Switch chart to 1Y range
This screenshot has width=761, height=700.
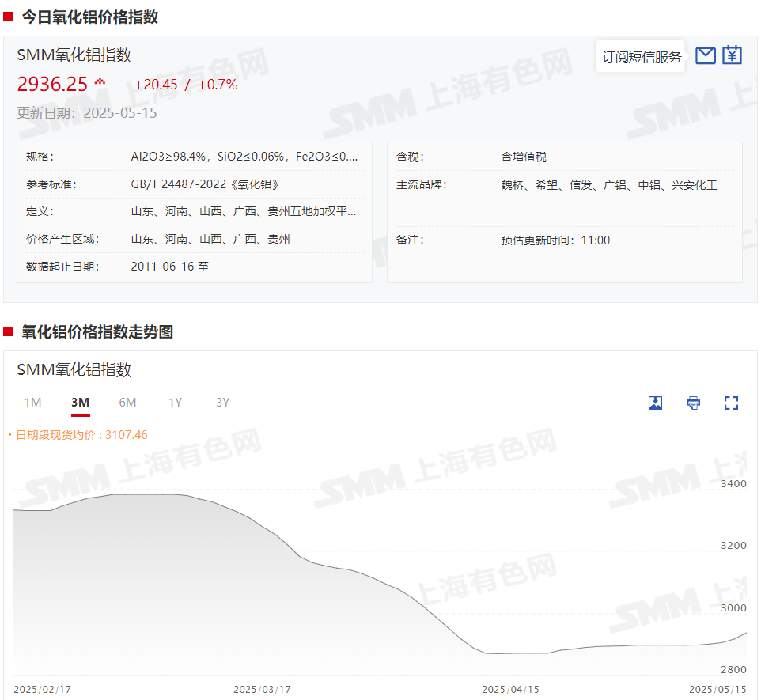[175, 403]
